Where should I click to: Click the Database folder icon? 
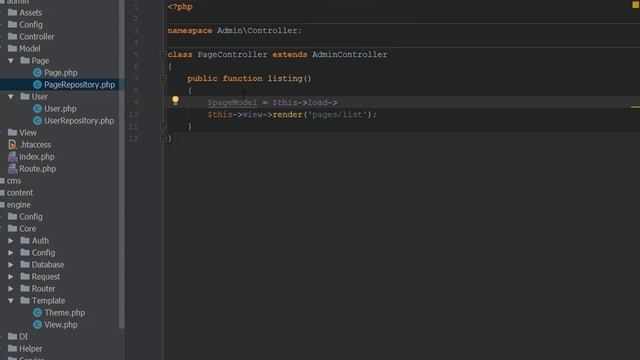pyautogui.click(x=25, y=264)
